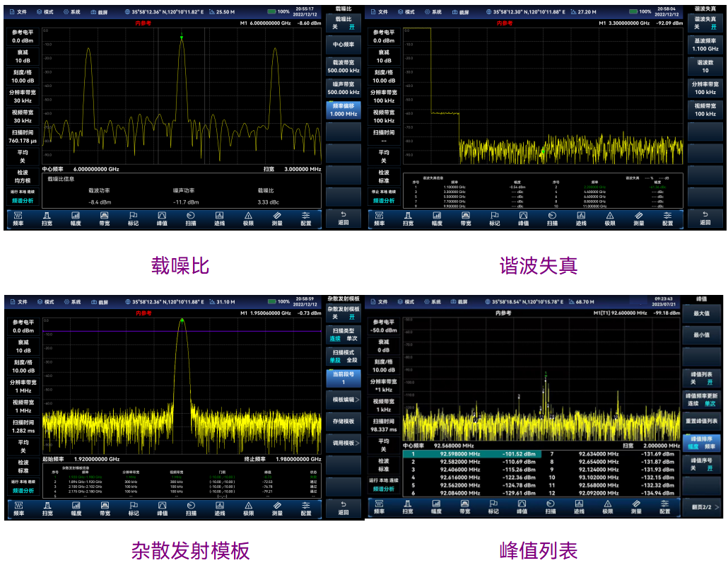Expand the 模板编辑 submenu

coord(344,400)
